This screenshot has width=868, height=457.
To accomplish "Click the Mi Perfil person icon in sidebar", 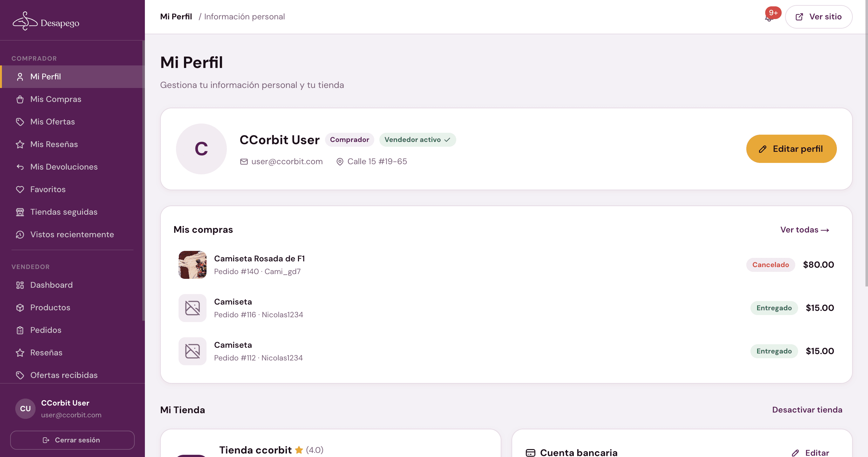I will (20, 77).
